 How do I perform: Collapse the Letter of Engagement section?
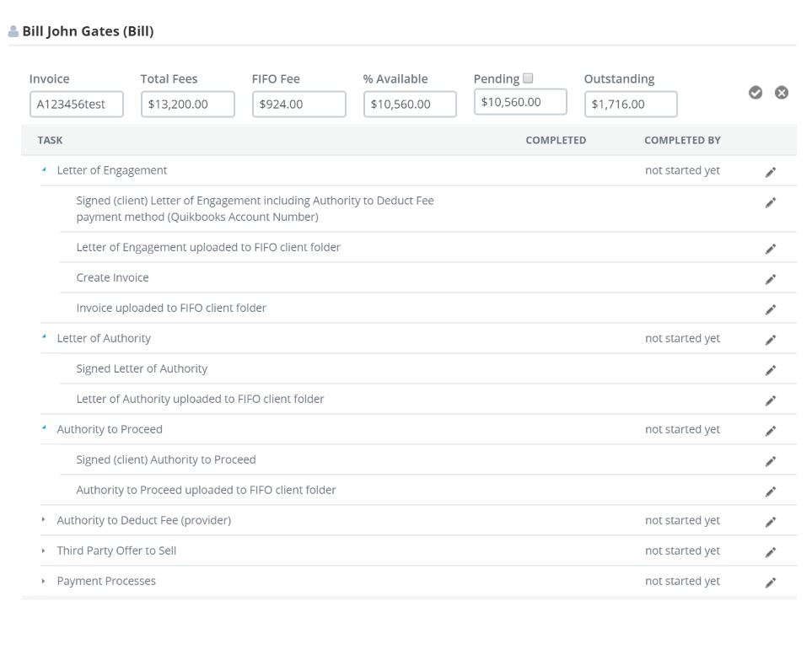point(44,170)
